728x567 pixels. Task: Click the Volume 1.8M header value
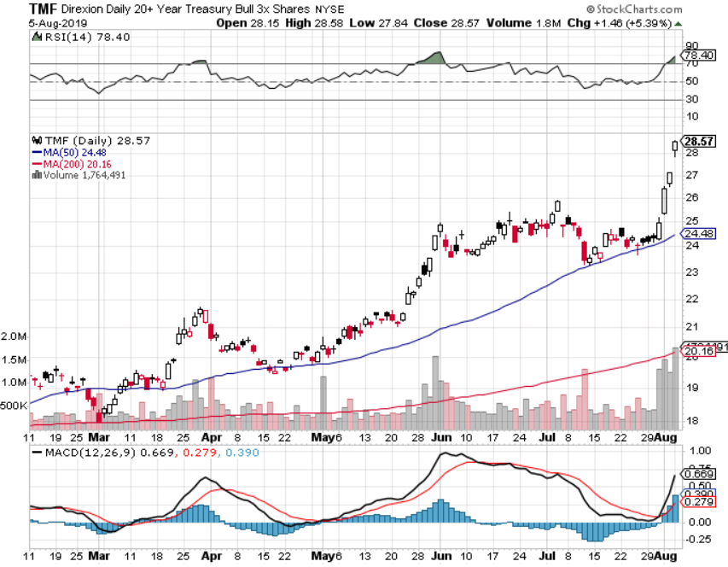point(524,23)
